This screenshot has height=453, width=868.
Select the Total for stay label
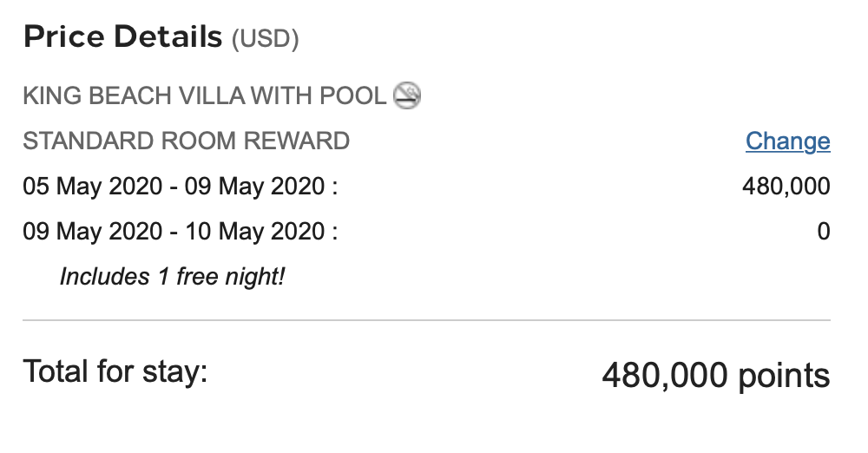click(x=115, y=371)
